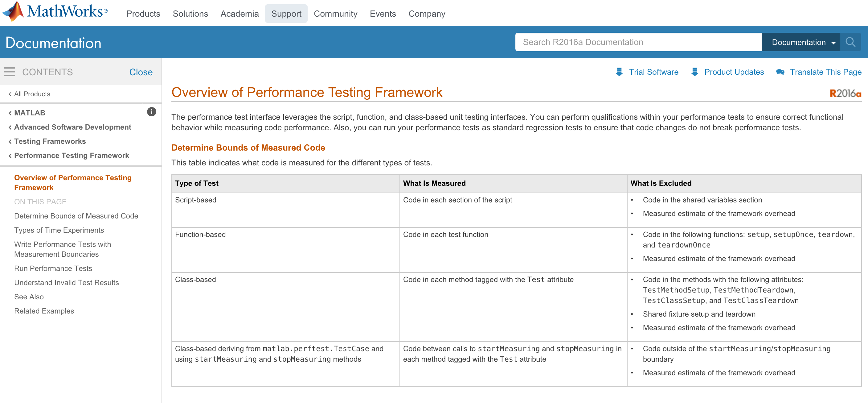Screen dimensions: 868x403
Task: Click the Product Updates download icon
Action: tap(694, 72)
